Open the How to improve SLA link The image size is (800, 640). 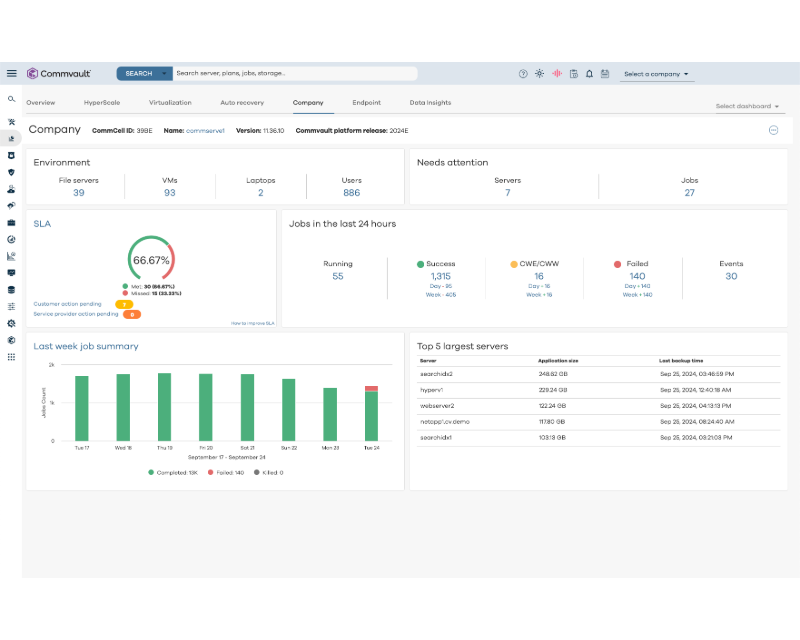252,323
